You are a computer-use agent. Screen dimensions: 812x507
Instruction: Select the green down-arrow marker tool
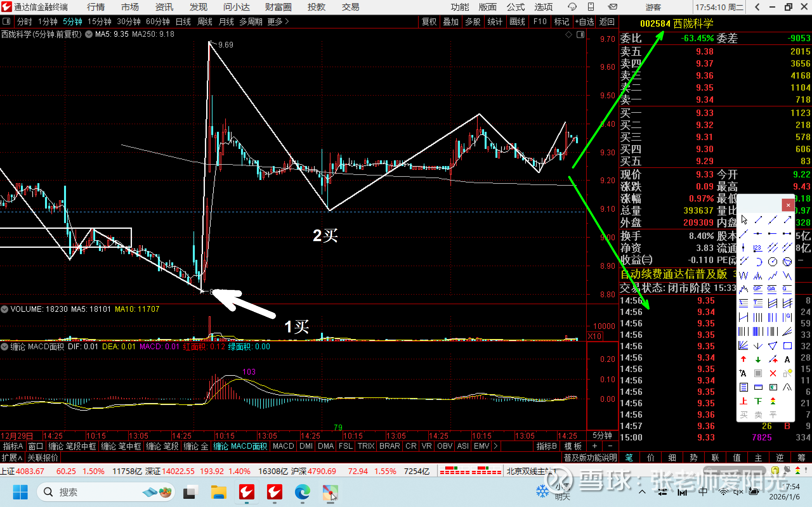(x=758, y=359)
